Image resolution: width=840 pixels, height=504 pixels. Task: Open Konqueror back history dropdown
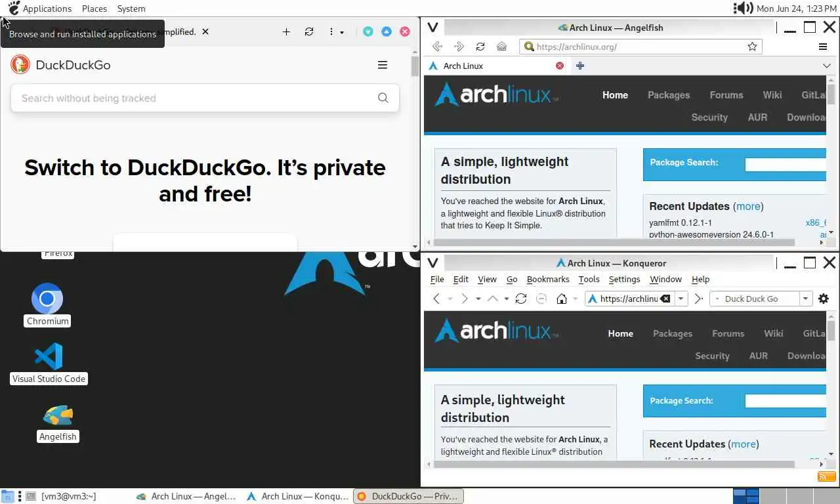point(450,299)
